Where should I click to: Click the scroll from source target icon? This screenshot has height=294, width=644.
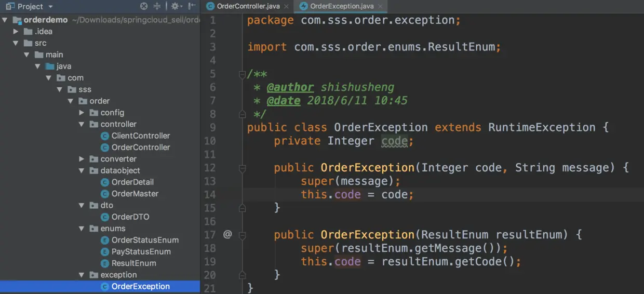pyautogui.click(x=144, y=6)
